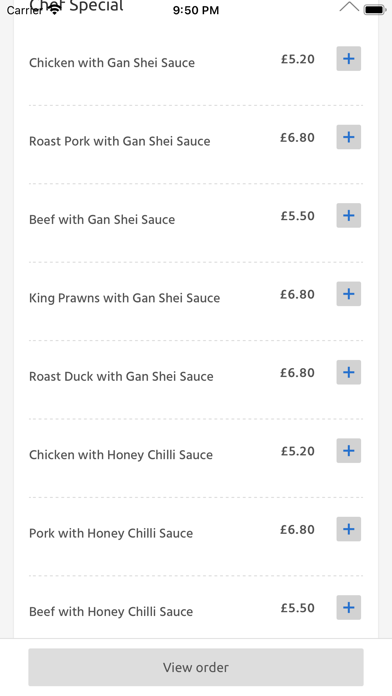Add Pork with Honey Chilli Sauce

click(x=348, y=529)
